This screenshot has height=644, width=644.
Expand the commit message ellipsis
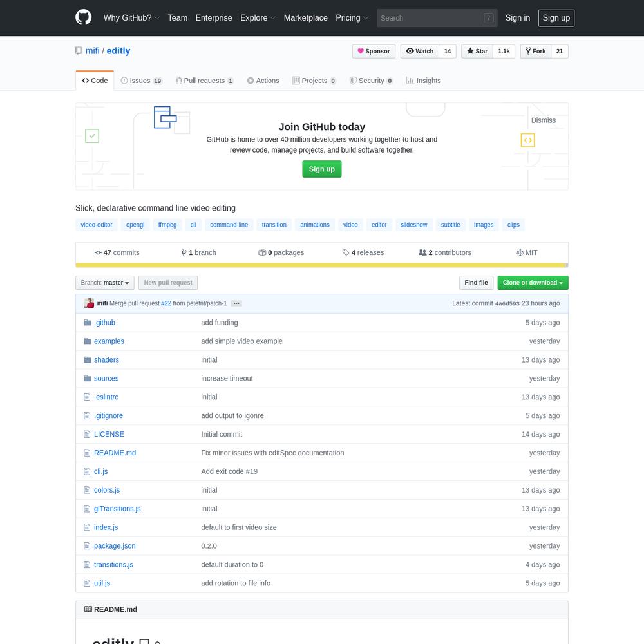(236, 303)
